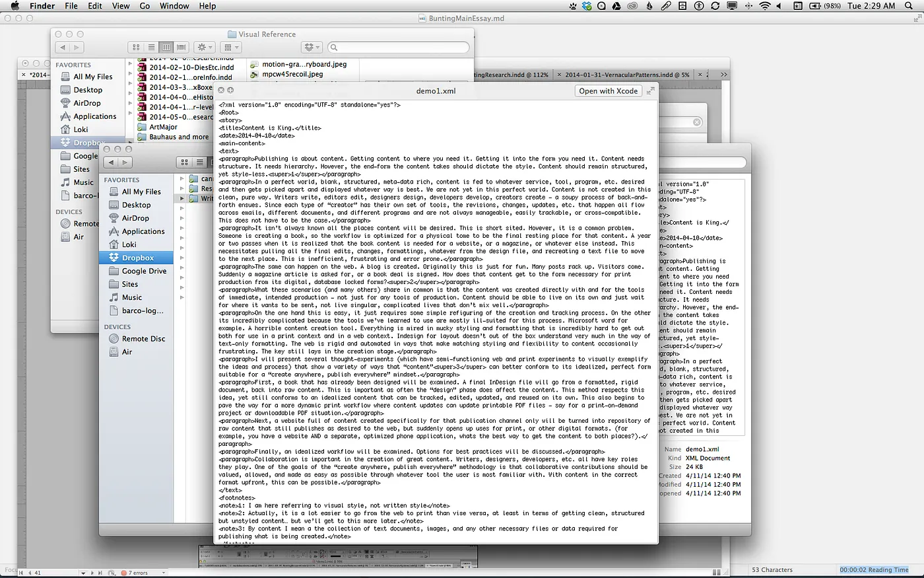The image size is (924, 578).
Task: Open the Go menu
Action: coord(145,6)
